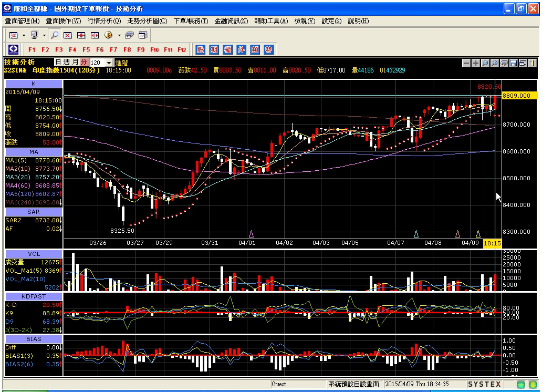The height and width of the screenshot is (392, 542).
Task: Open dropdown arrow next to frame-layout icon
Action: (24, 35)
